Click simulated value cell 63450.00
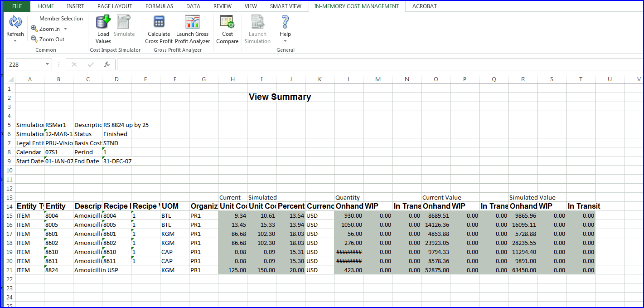 (523, 270)
